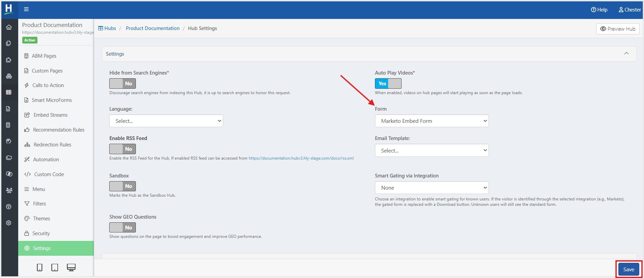
Task: Open the folder icon in left rail
Action: click(9, 158)
